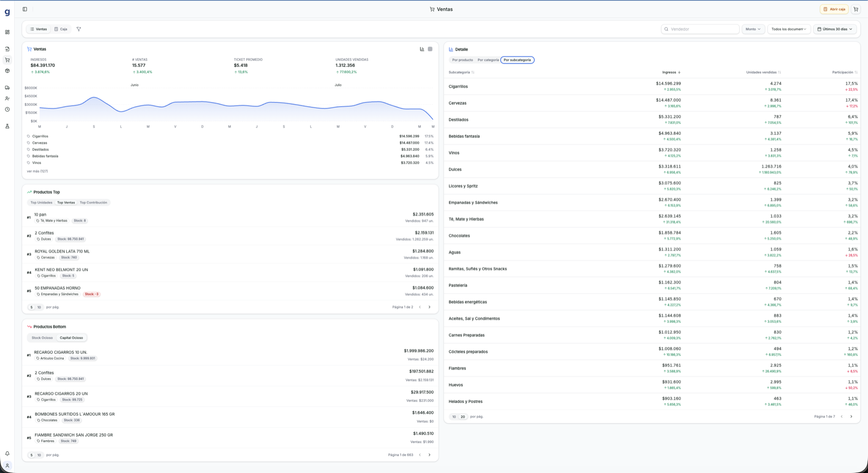Select Stock Ocioso in Productos Bottom
The image size is (868, 473).
pyautogui.click(x=42, y=338)
